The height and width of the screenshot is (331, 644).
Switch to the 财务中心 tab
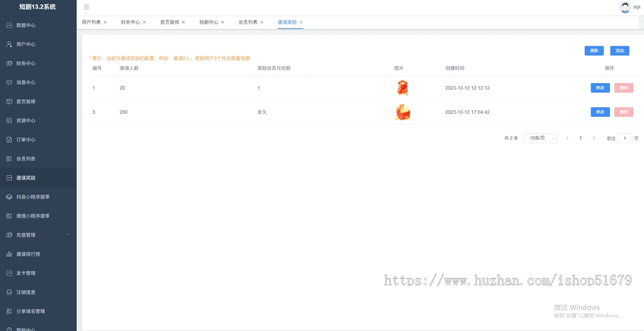coord(130,22)
